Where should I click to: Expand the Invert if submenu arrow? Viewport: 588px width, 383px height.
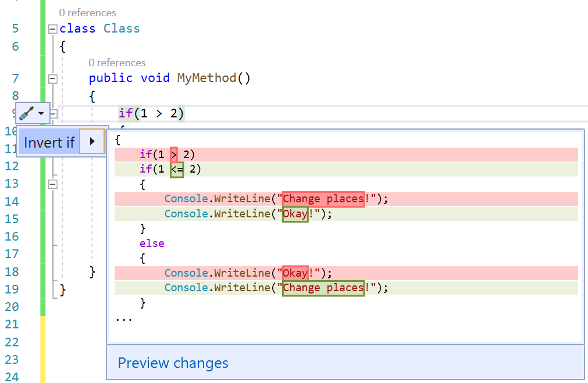[x=92, y=141]
